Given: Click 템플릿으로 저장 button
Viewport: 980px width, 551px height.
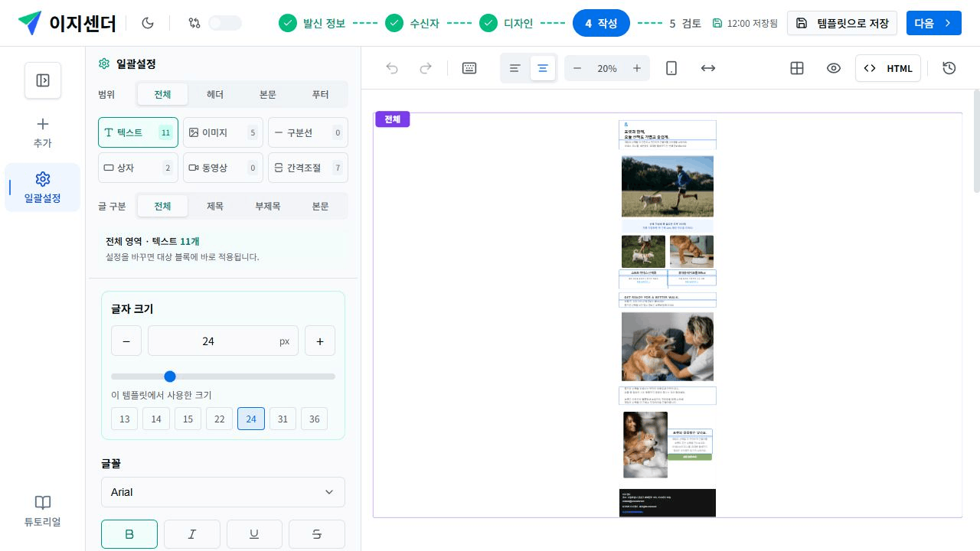Looking at the screenshot, I should tap(842, 23).
